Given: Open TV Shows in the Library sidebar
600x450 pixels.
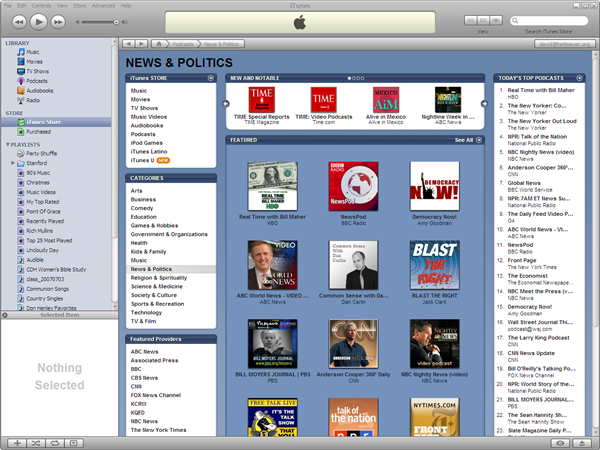Looking at the screenshot, I should [38, 71].
